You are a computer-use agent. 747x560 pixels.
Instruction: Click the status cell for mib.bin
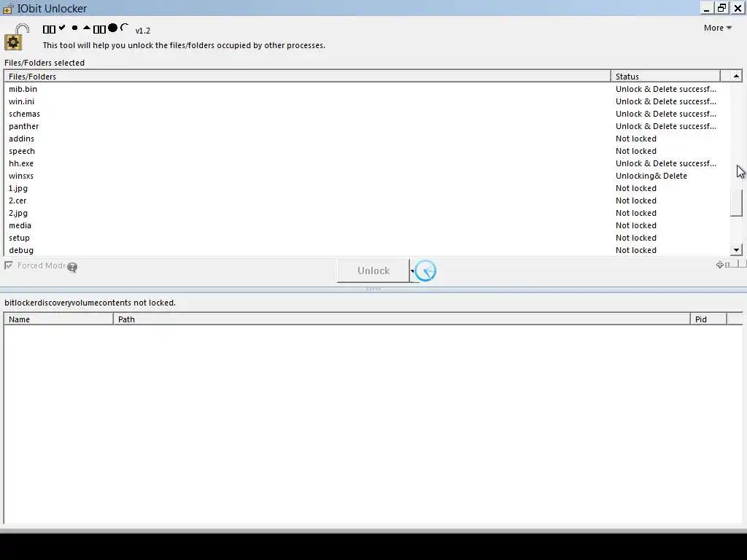[665, 89]
